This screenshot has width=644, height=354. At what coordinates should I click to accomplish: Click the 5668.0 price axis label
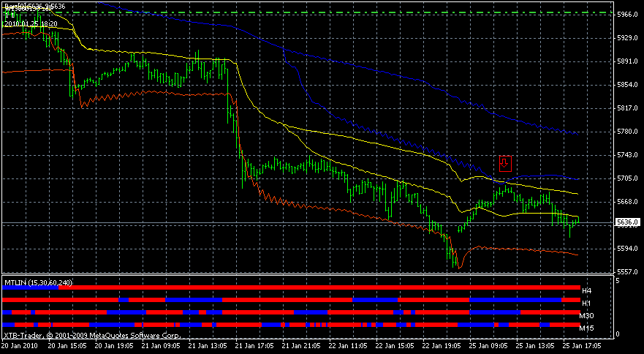pos(627,202)
